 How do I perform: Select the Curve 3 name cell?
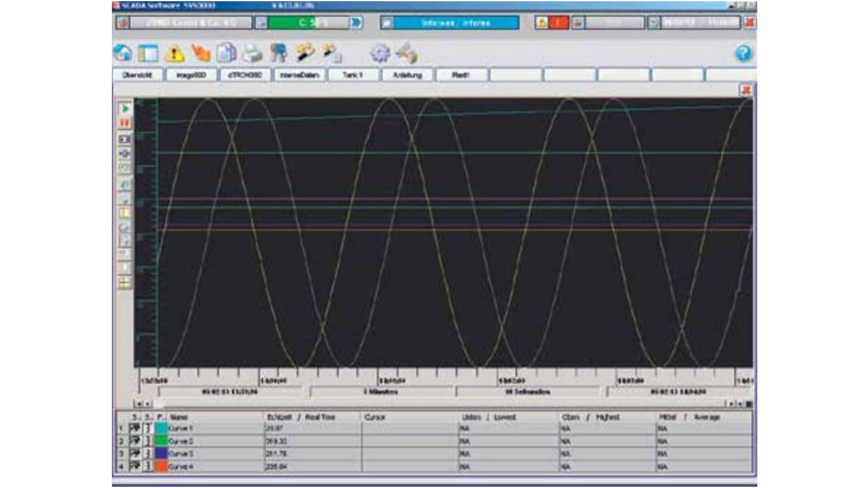[x=215, y=454]
